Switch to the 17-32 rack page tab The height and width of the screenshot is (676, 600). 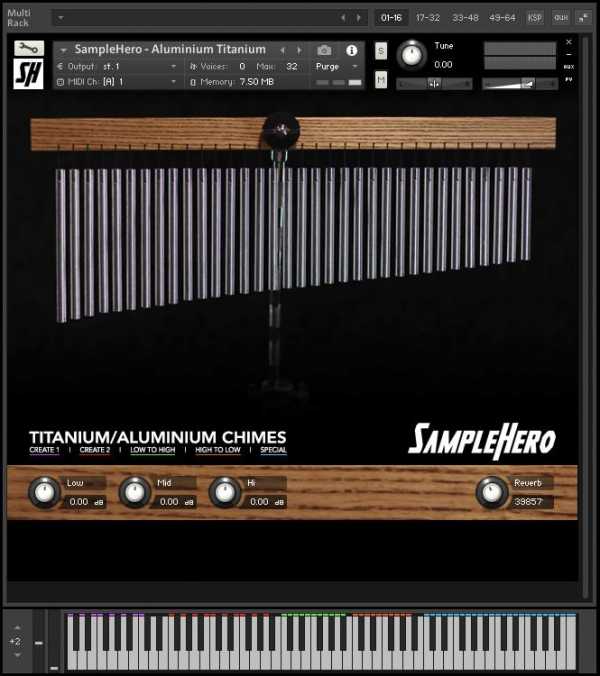pos(427,17)
